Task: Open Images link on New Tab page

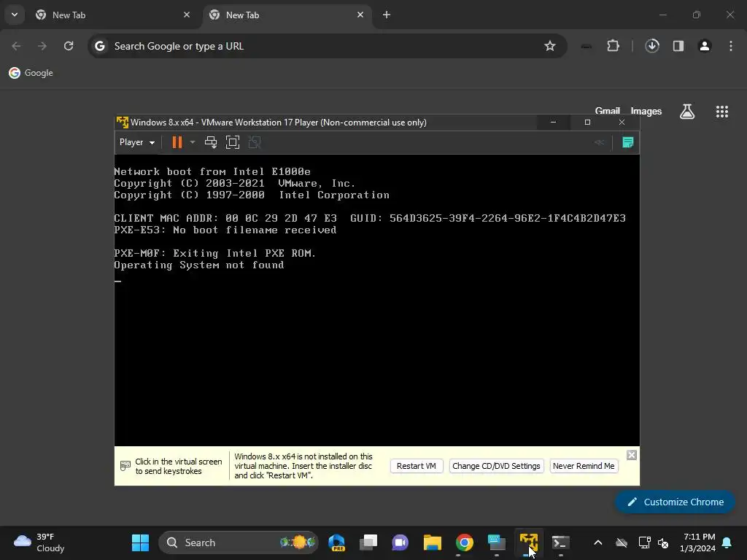Action: [x=646, y=111]
